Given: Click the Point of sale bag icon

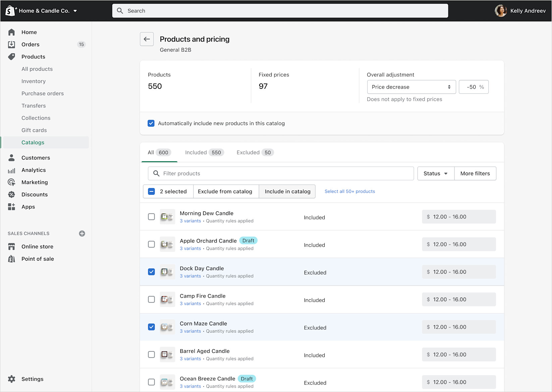Looking at the screenshot, I should pyautogui.click(x=11, y=259).
